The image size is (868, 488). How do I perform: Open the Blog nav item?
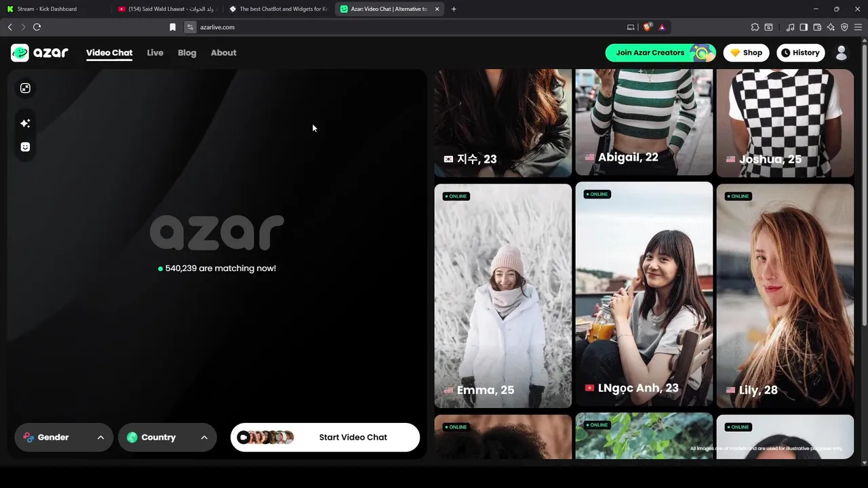point(187,53)
